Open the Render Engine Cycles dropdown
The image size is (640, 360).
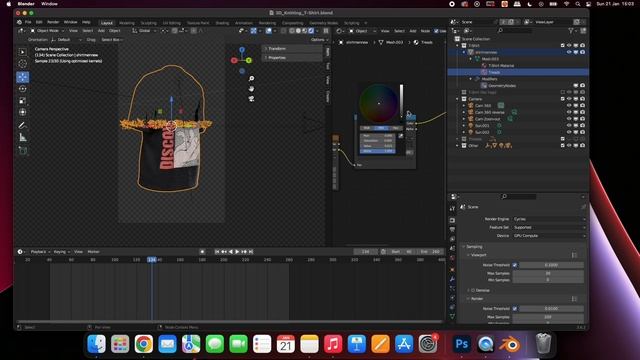549,219
